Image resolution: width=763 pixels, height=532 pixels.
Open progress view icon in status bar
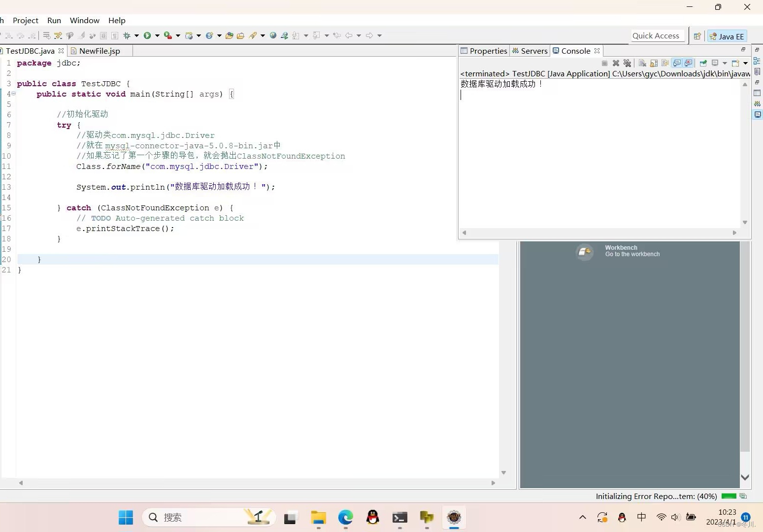[743, 496]
